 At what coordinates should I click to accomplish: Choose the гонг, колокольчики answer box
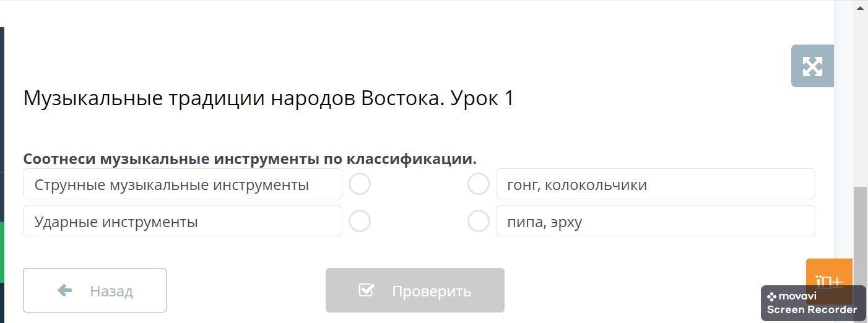pos(655,184)
